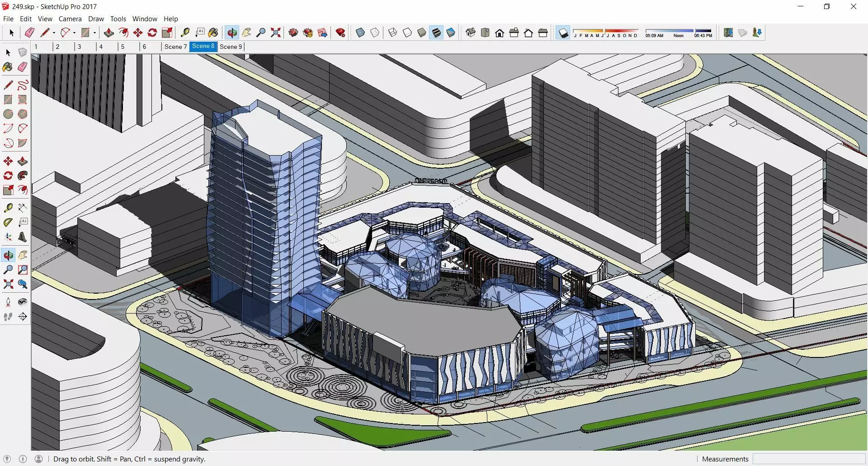
Task: Open 3D Warehouse from top toolbar
Action: click(293, 33)
